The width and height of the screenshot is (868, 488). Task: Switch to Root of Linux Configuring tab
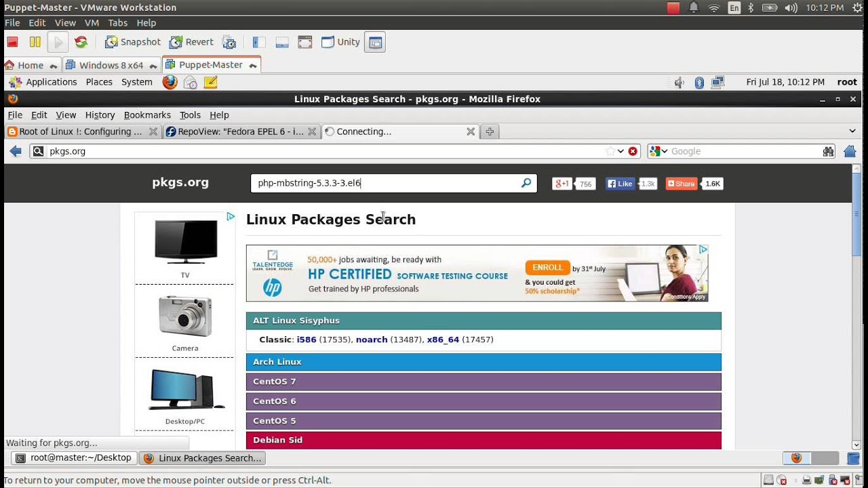(82, 131)
